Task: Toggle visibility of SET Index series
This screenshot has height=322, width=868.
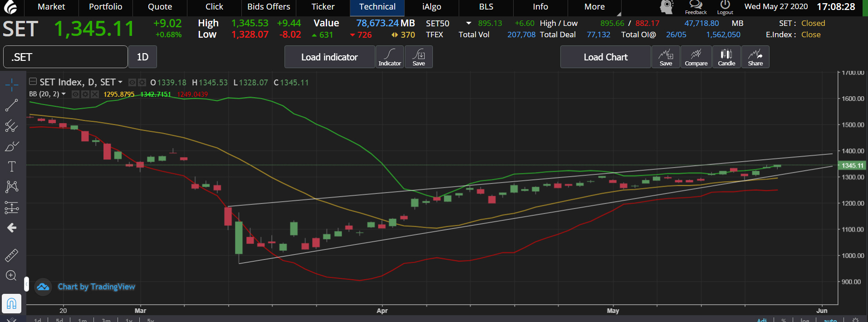Action: coord(132,83)
